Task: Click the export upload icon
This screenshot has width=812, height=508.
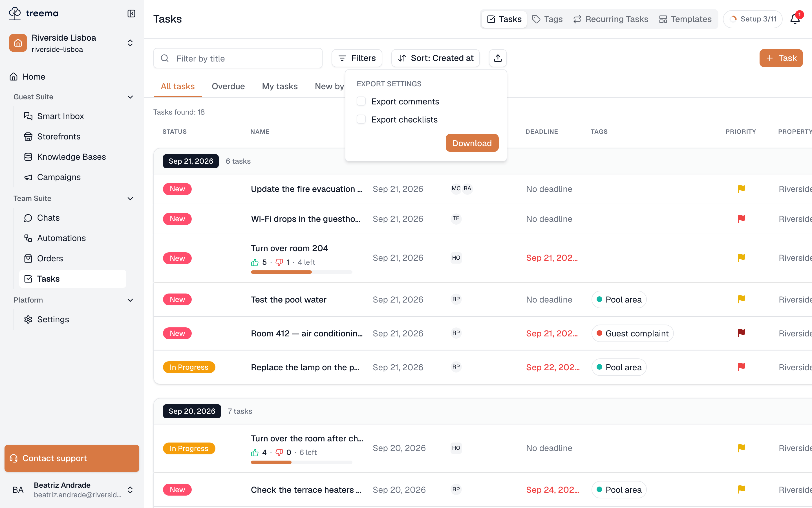Action: [x=498, y=58]
